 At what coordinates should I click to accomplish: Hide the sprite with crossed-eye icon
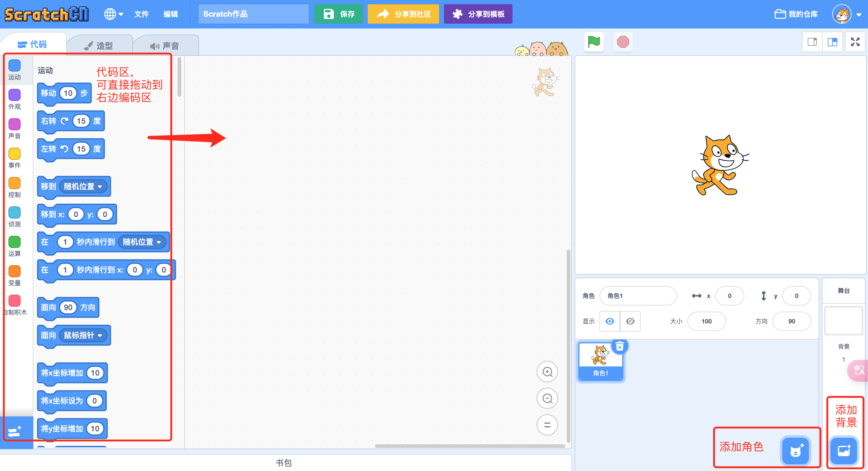(630, 321)
